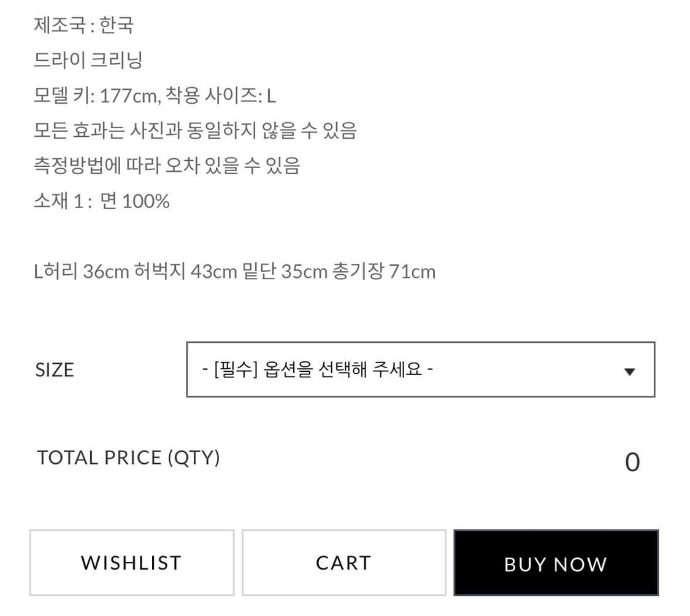Image resolution: width=690 pixels, height=616 pixels.
Task: Click the '착용 사이즈: L' text
Action: click(x=220, y=96)
